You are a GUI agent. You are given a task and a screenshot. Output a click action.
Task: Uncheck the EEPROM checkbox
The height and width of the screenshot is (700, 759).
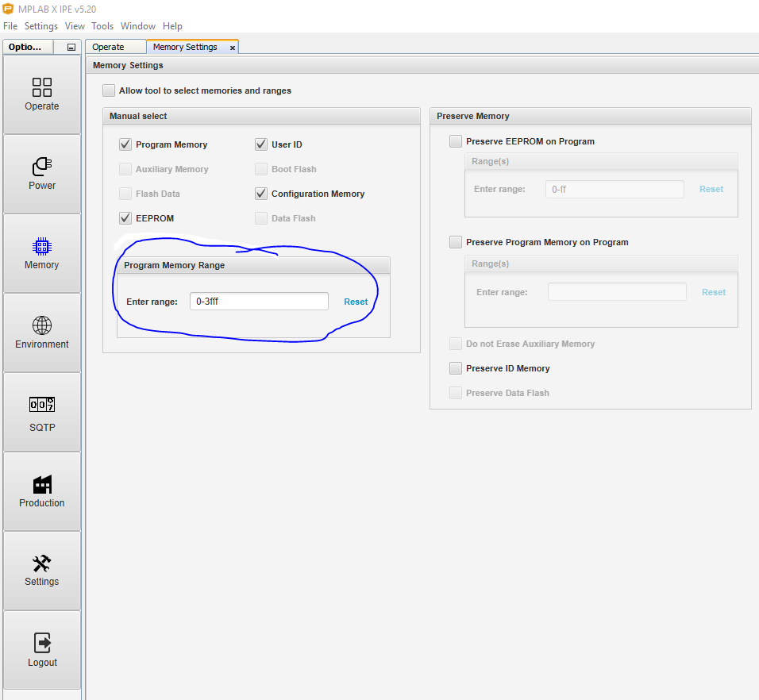[x=125, y=218]
